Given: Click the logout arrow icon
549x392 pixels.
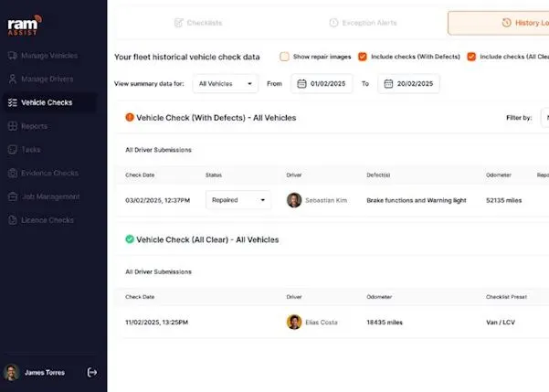Looking at the screenshot, I should (91, 373).
